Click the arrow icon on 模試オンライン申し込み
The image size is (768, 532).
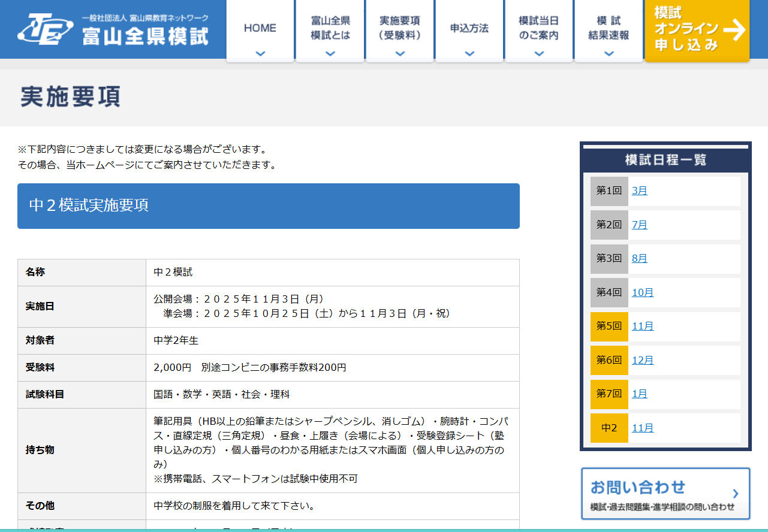[734, 29]
